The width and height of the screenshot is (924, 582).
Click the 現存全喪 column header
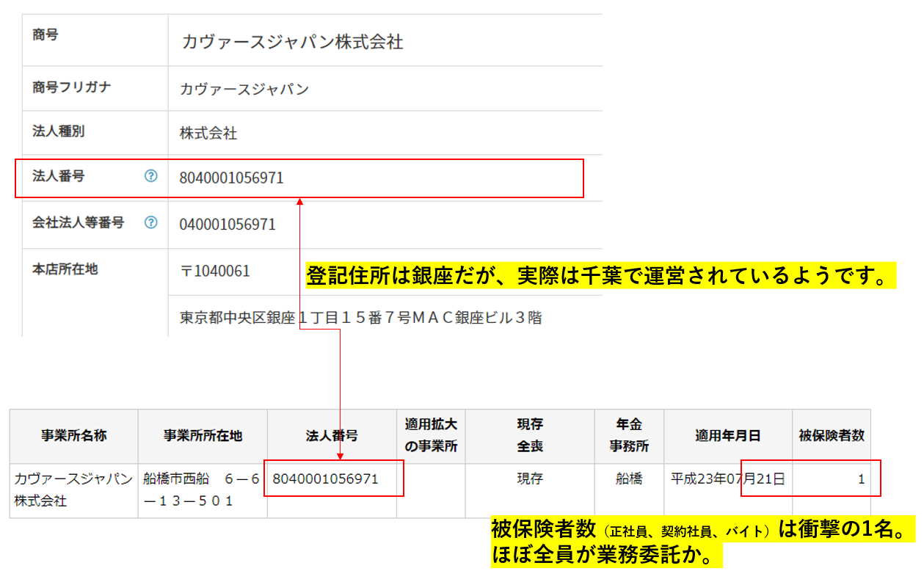(x=530, y=435)
